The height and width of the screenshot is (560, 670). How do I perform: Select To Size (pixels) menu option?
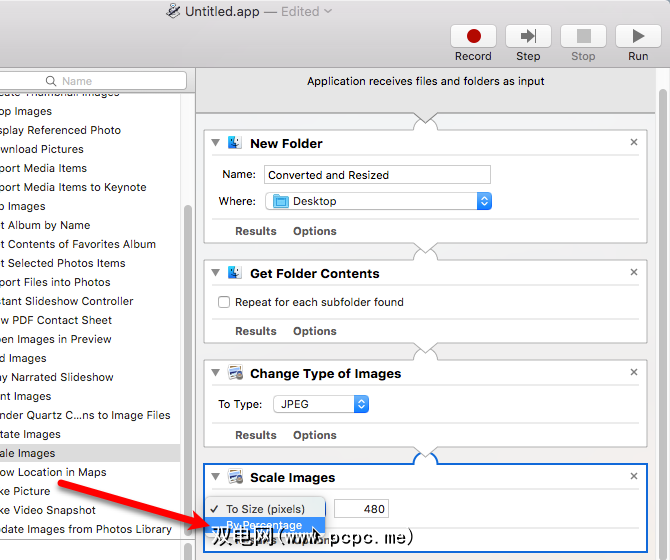click(x=265, y=509)
